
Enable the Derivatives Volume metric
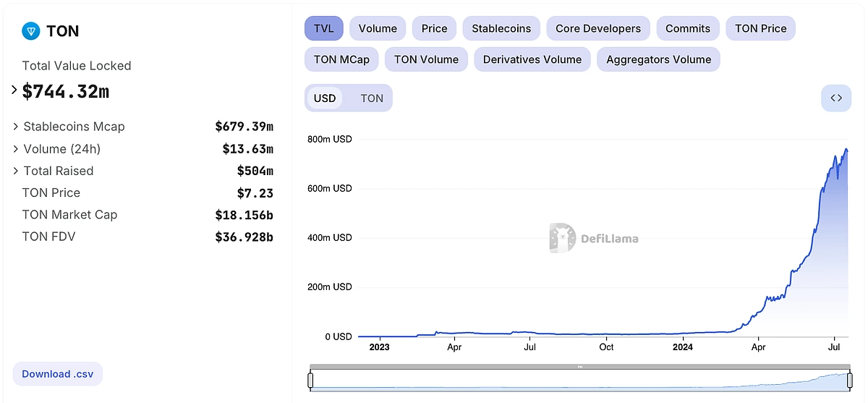[532, 59]
